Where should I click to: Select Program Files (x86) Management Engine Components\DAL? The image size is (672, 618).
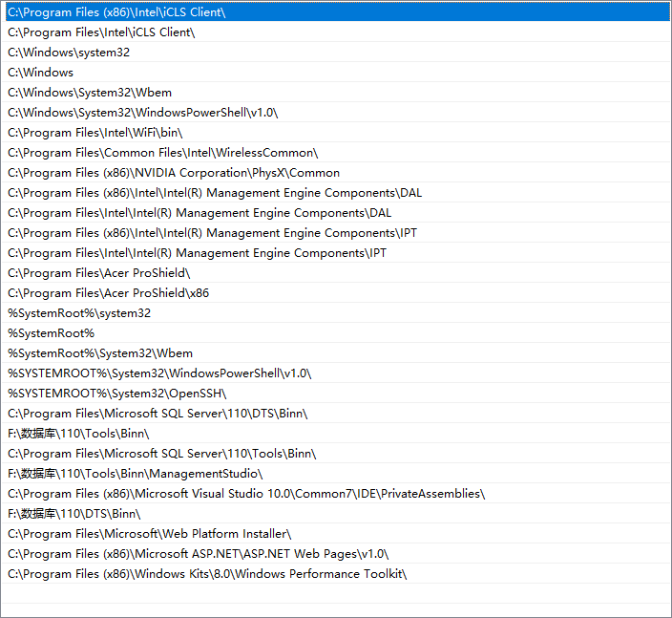point(336,193)
